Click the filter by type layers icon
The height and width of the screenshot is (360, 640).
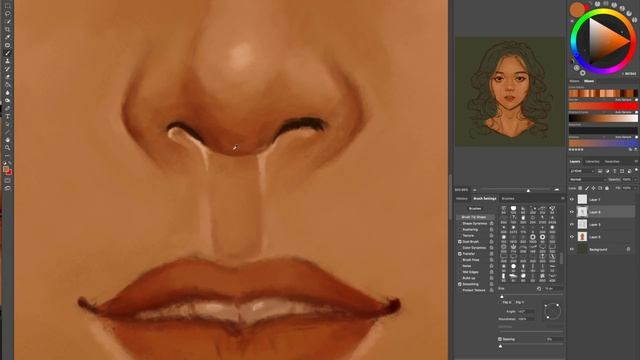[x=615, y=171]
